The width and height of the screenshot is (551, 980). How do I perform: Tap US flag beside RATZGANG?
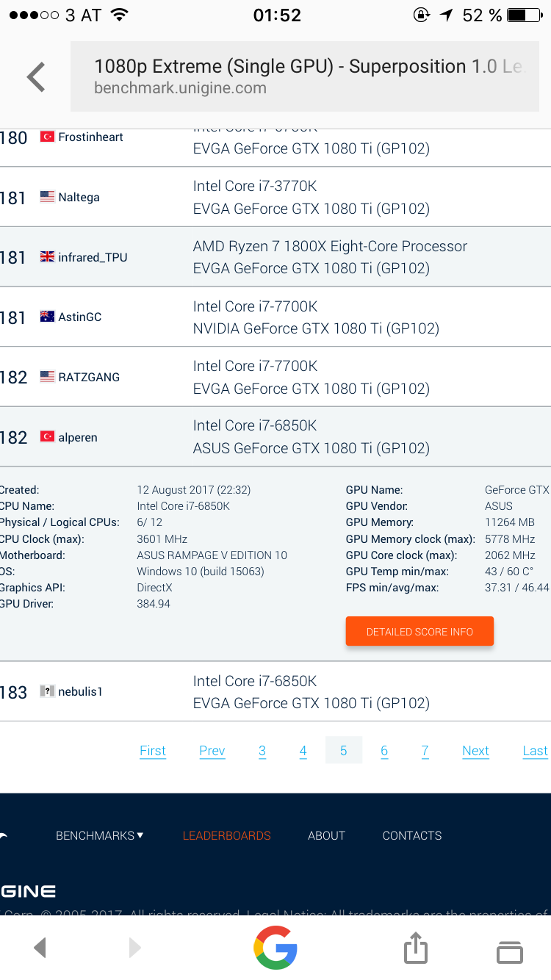(48, 377)
